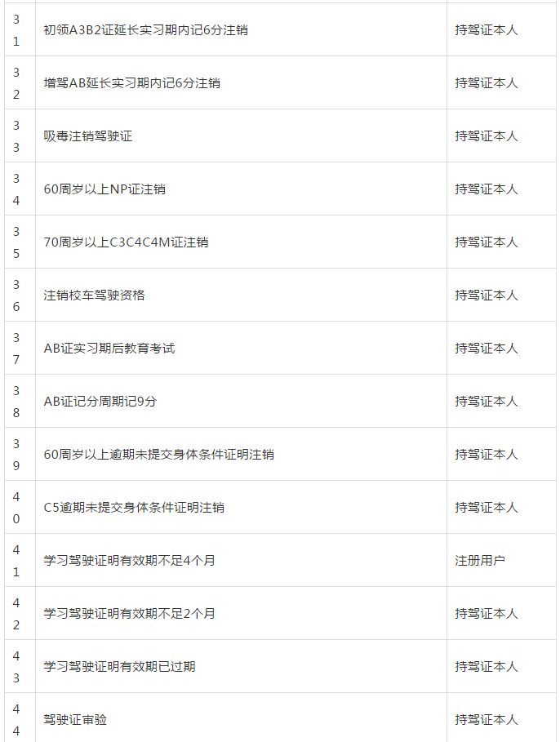560x742 pixels.
Task: Click 注册用户 cell in row 41
Action: pos(480,560)
